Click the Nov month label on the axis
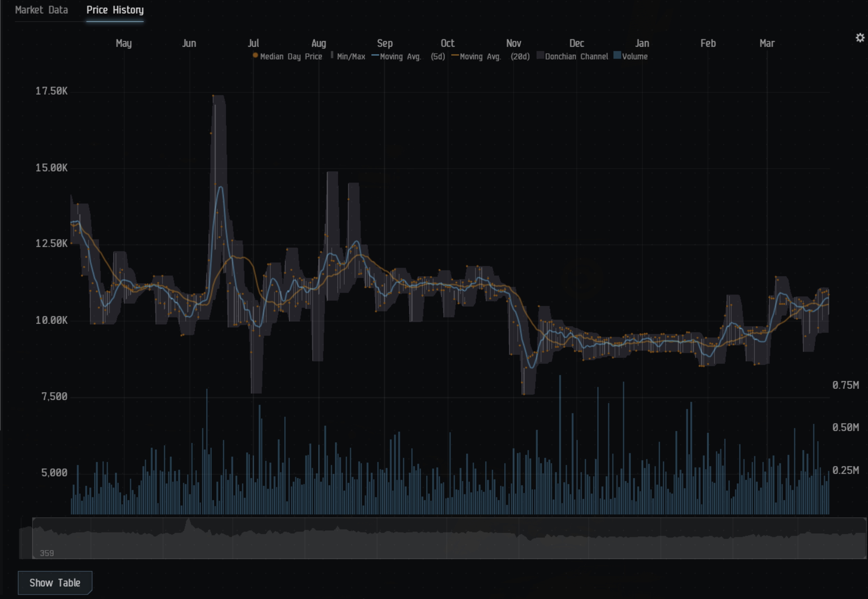 tap(513, 44)
